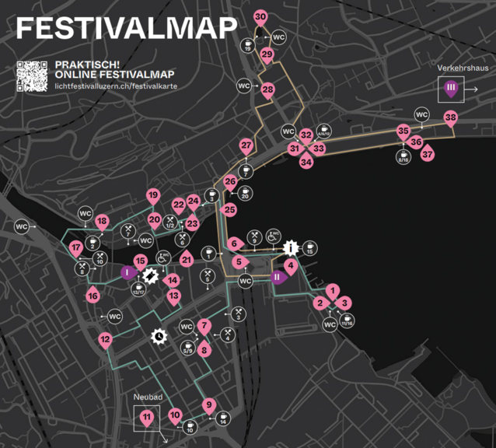Click the white information point starburst icon
The image size is (496, 448).
tap(291, 248)
